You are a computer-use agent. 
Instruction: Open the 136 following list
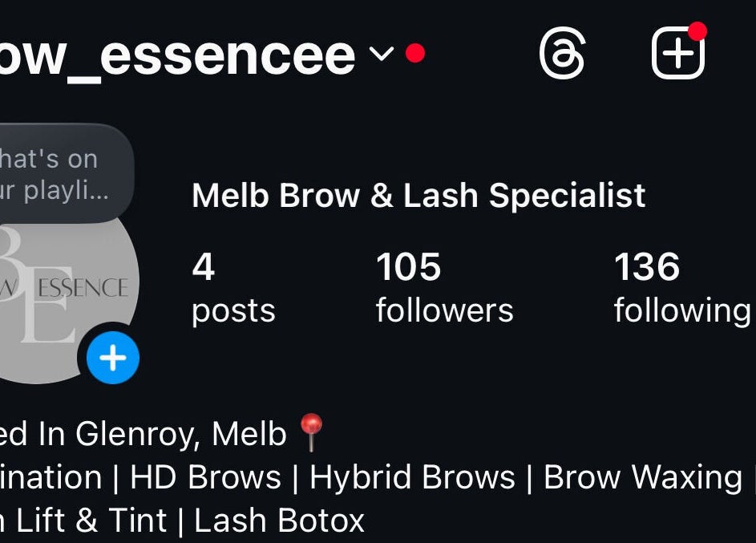tap(682, 287)
